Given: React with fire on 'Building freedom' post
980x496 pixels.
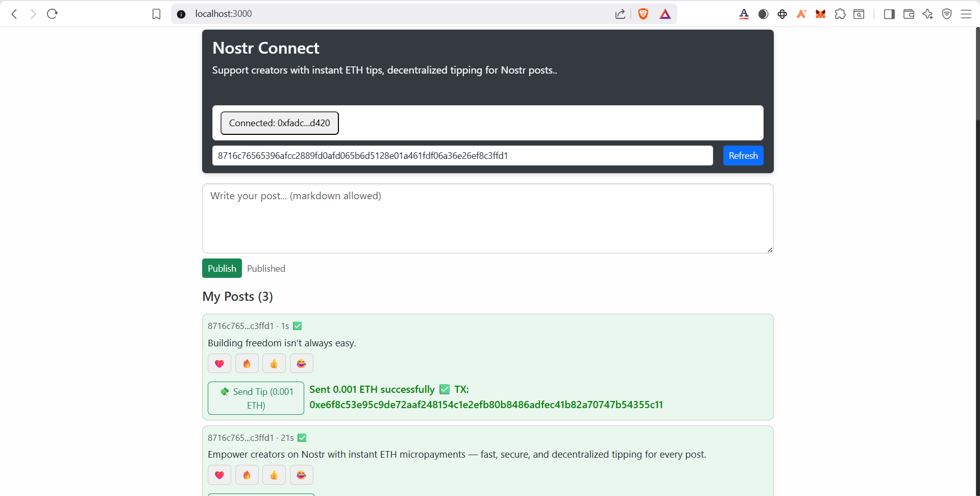Looking at the screenshot, I should [247, 363].
